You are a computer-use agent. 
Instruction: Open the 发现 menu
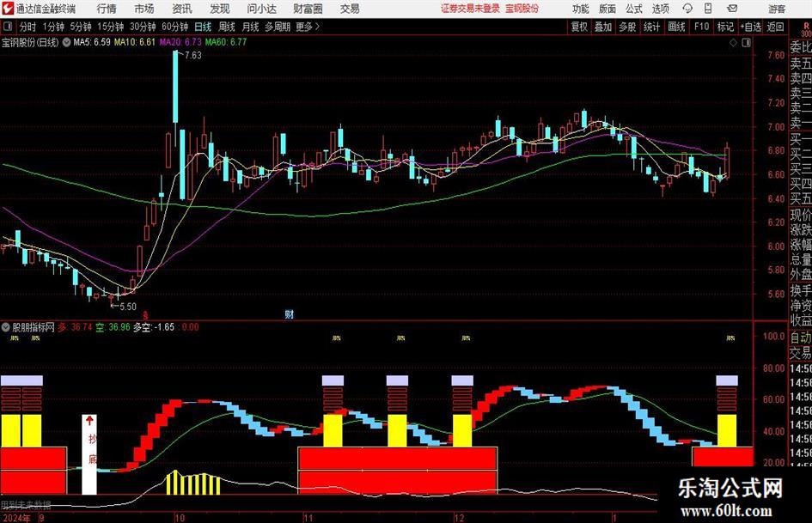click(220, 9)
